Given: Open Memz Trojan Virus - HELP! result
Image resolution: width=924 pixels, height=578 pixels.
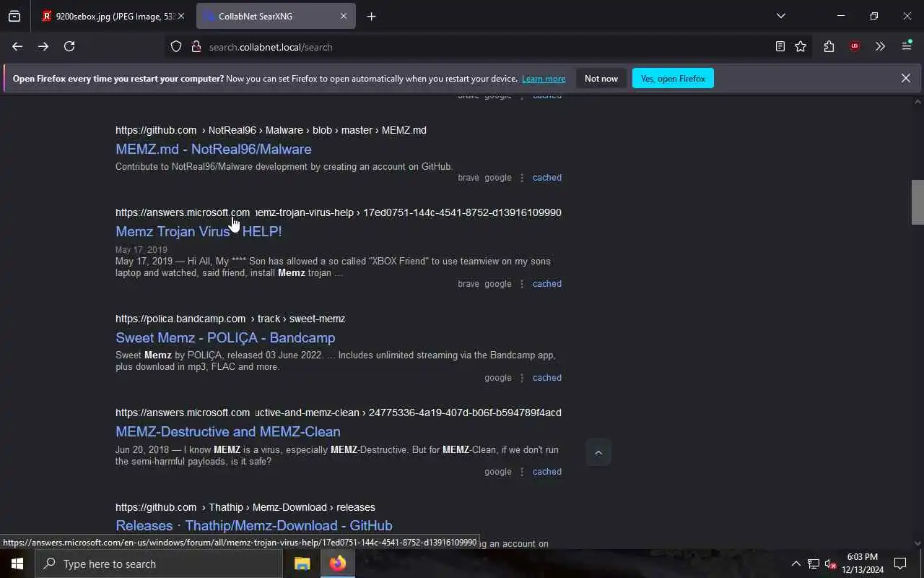Looking at the screenshot, I should pyautogui.click(x=199, y=231).
